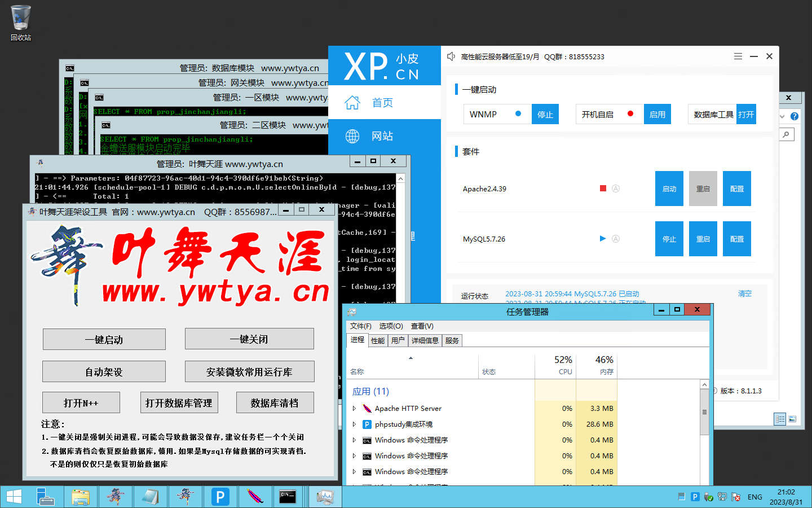This screenshot has width=812, height=508.
Task: Click circled A icon beside Apache2.4.39
Action: [x=616, y=189]
